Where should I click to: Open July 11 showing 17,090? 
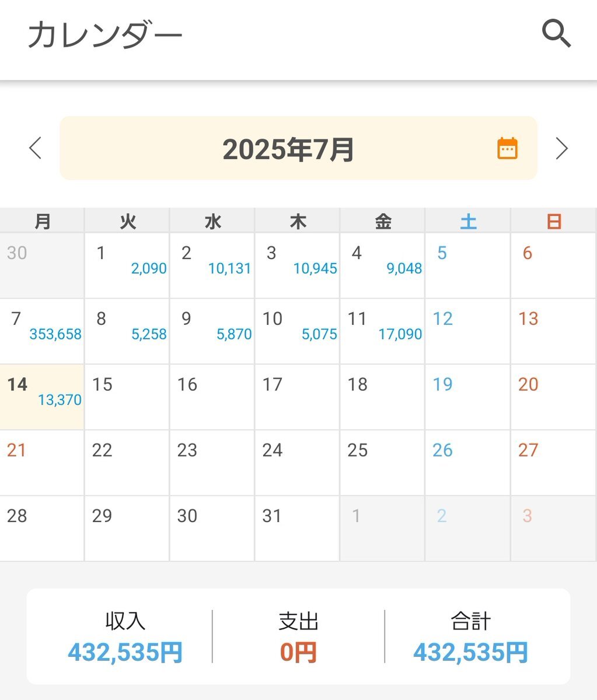pos(383,331)
